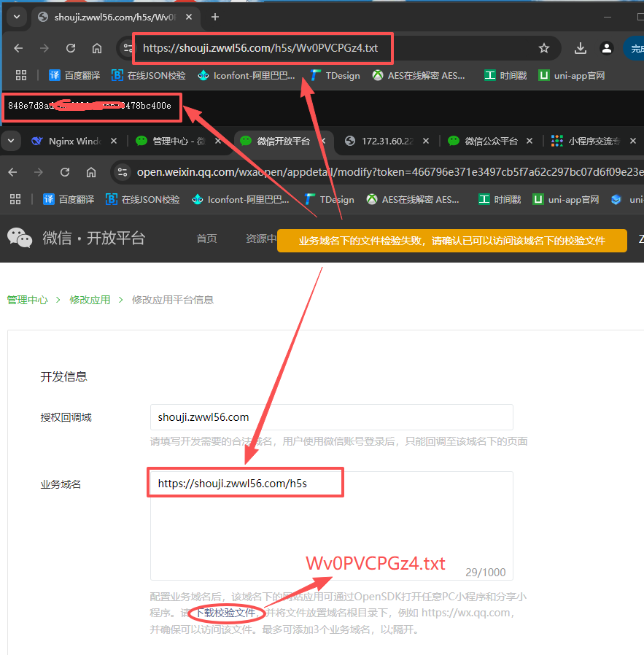Viewport: 644px width, 655px height.
Task: Click the orange 文件检验失败 error notification
Action: [x=452, y=241]
